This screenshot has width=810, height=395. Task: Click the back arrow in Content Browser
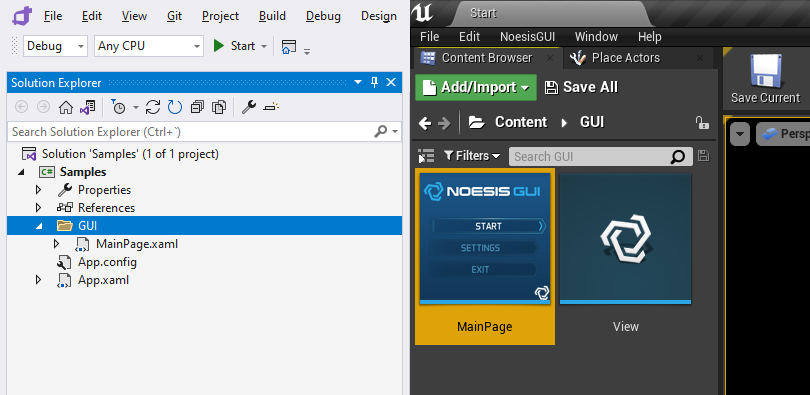coord(425,123)
